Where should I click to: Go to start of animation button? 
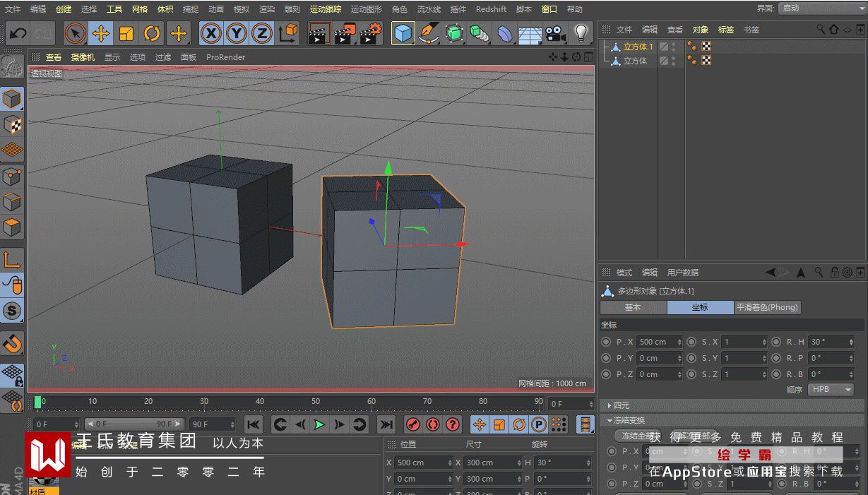tap(254, 424)
